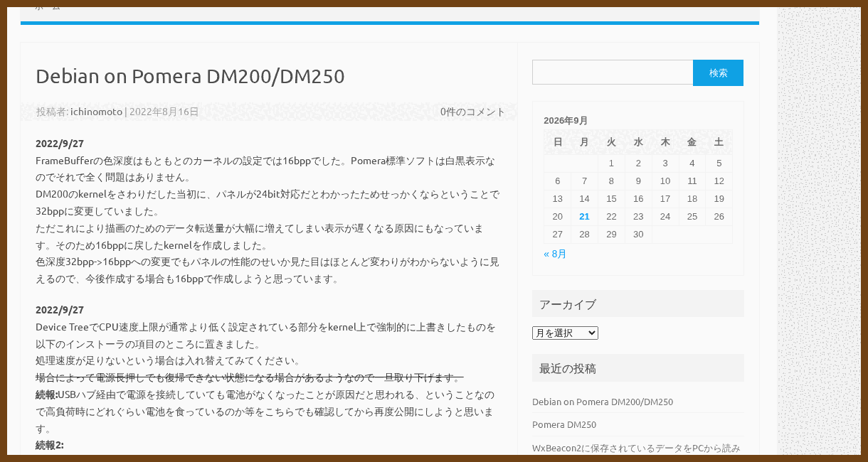Open the 0件のコメント comments link
Screen dimensions: 868x462
coord(472,112)
